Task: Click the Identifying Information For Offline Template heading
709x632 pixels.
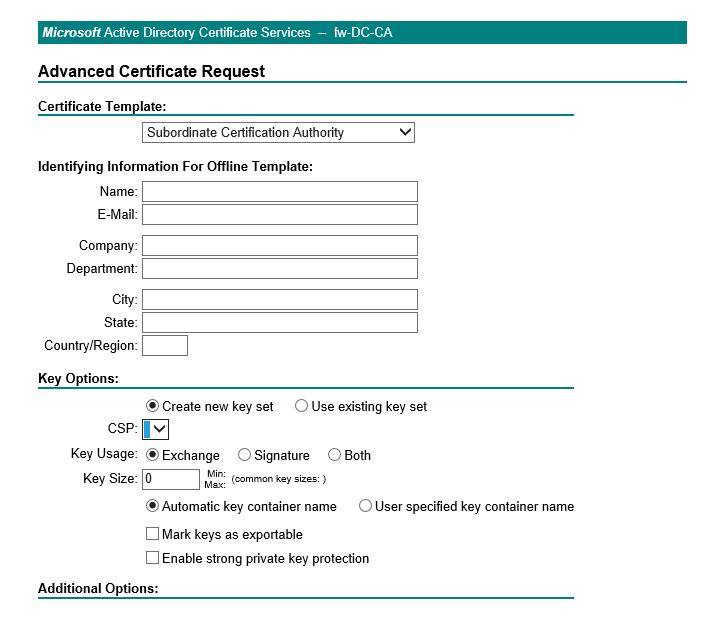Action: 175,166
